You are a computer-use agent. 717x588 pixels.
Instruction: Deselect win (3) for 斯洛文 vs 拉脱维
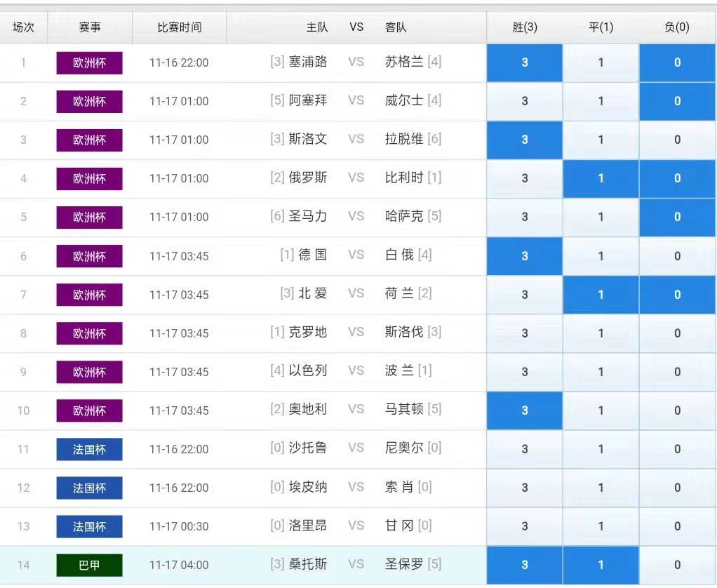[525, 140]
